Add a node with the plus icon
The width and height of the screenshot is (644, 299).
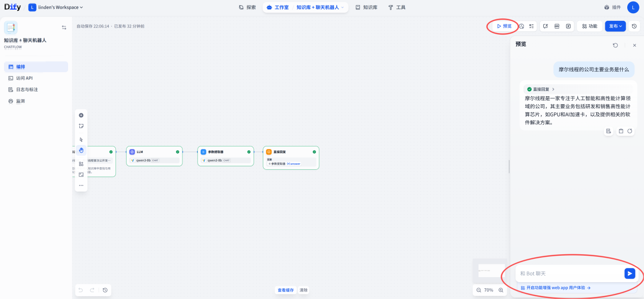81,115
